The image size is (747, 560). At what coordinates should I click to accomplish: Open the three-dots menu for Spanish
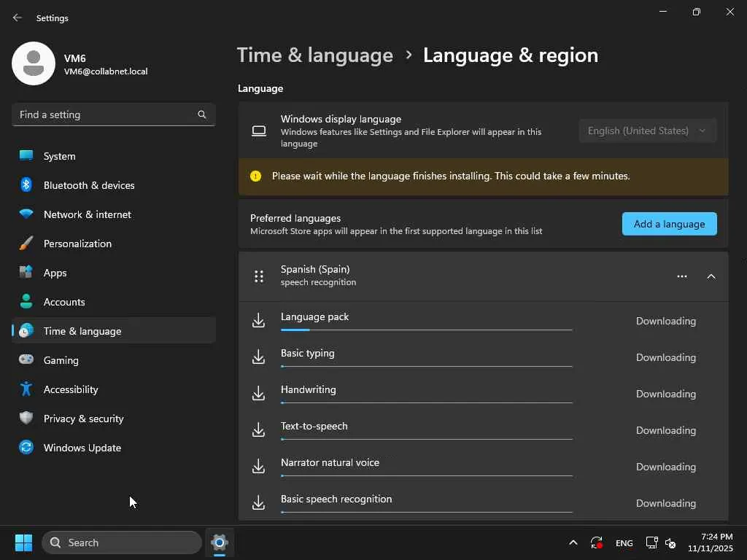(682, 276)
